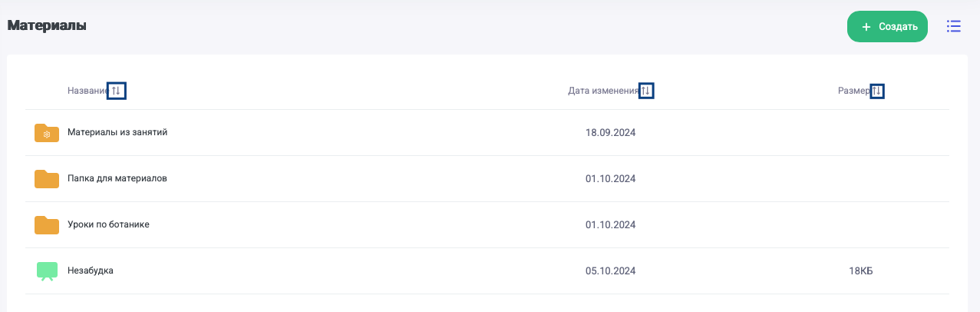The height and width of the screenshot is (312, 980).
Task: Click the 18КБ size value
Action: click(x=861, y=271)
